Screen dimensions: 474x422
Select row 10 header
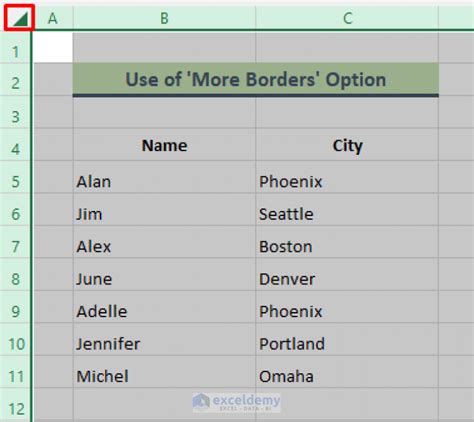[x=15, y=340]
